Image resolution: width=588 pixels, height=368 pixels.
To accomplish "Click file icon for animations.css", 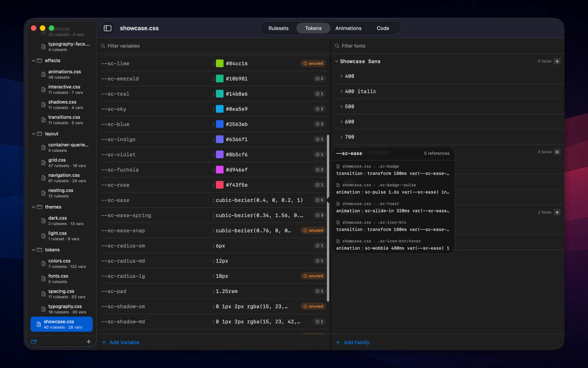I will click(43, 74).
